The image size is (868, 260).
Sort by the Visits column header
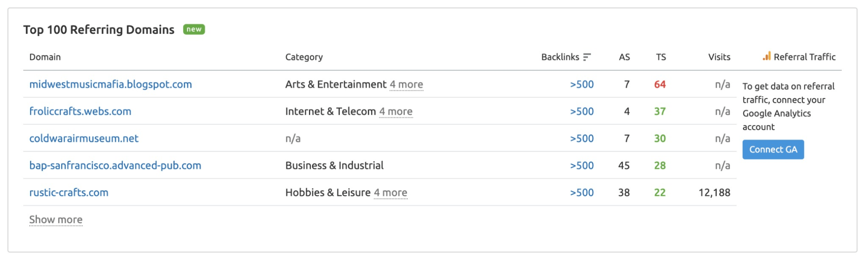[719, 57]
